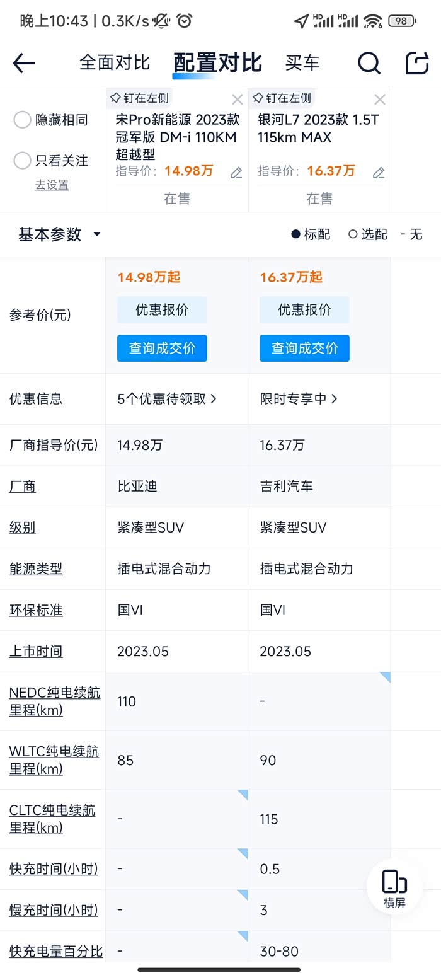Screen dimensions: 441x980
Task: Tap the share icon at top right
Action: click(x=417, y=63)
